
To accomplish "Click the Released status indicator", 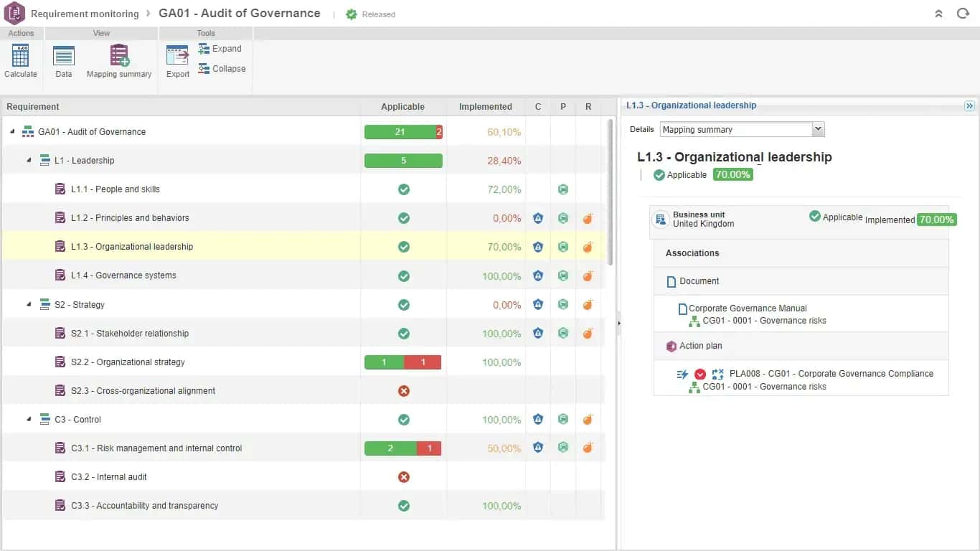I will pos(371,14).
